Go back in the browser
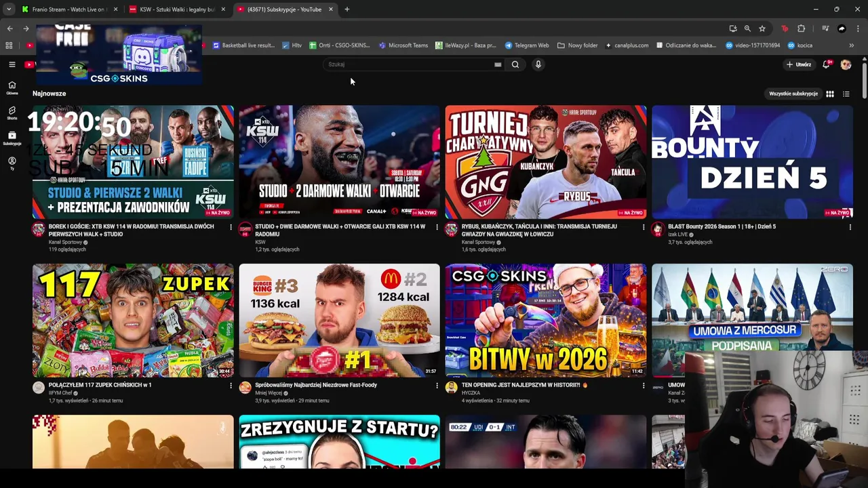868x488 pixels. coord(9,28)
